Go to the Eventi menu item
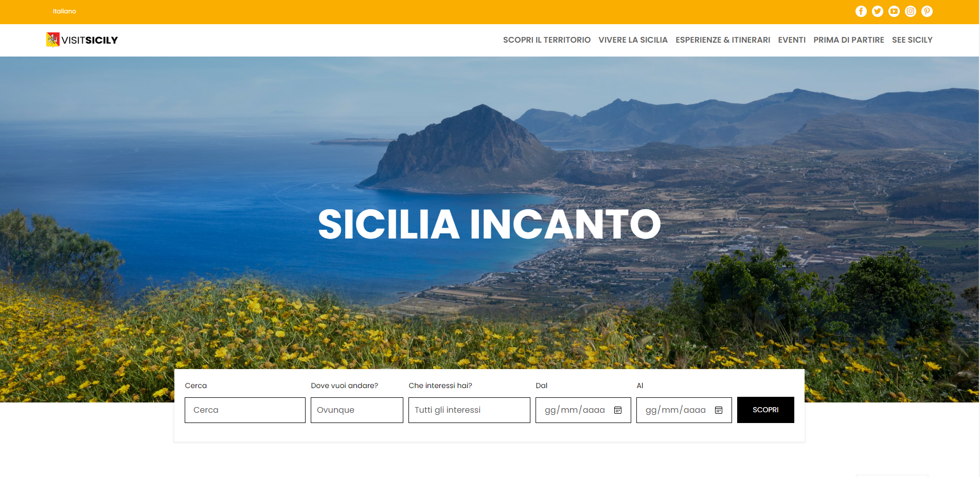 [x=792, y=40]
